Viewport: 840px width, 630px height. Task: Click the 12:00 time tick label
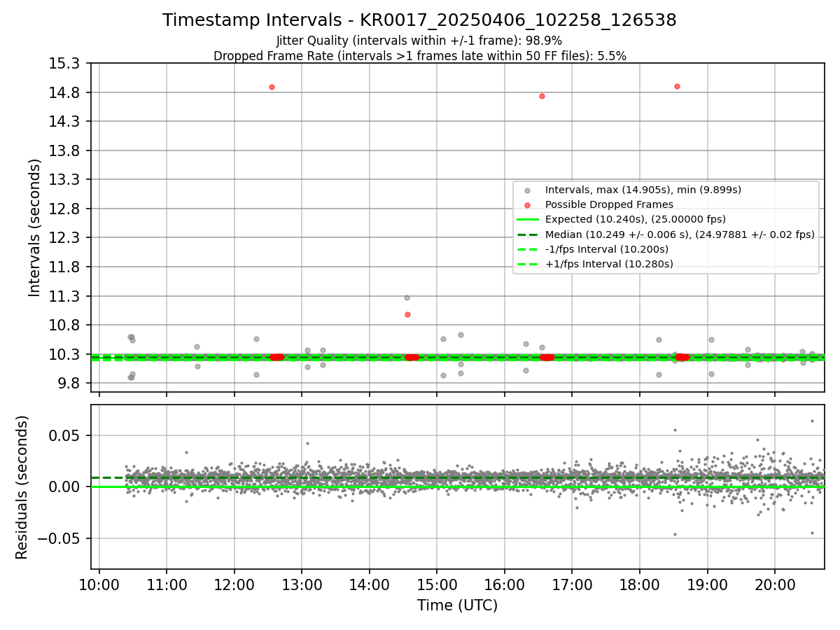(x=234, y=585)
